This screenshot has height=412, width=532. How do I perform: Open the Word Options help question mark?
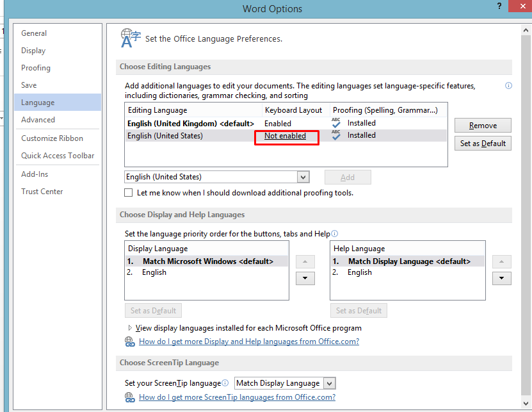point(499,6)
